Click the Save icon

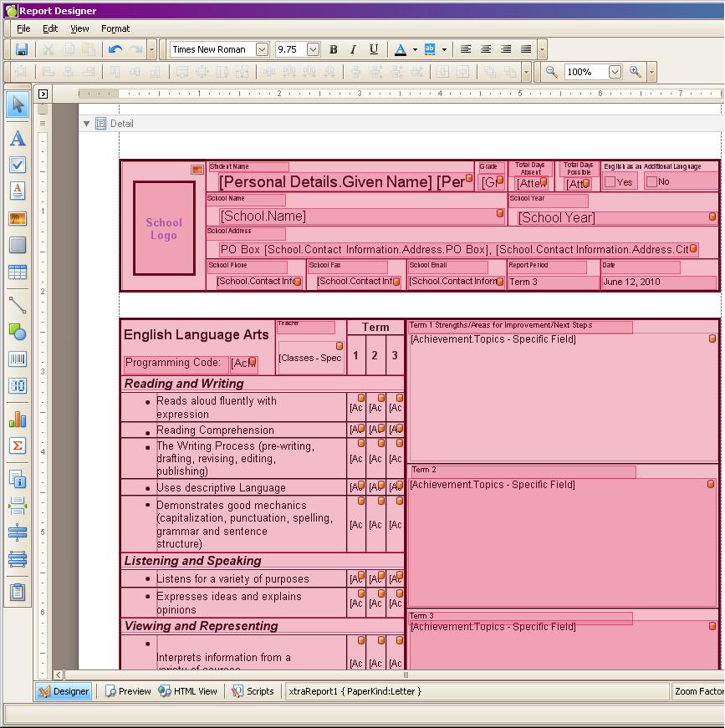[x=22, y=50]
